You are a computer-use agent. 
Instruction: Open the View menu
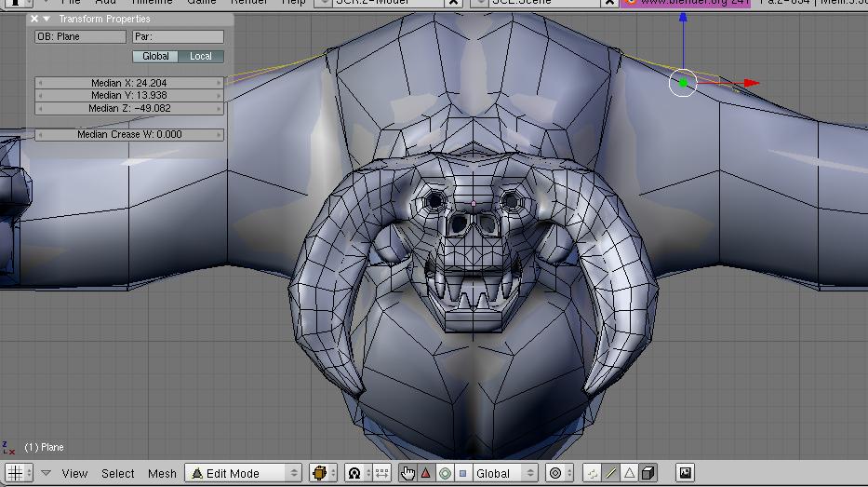[x=74, y=473]
